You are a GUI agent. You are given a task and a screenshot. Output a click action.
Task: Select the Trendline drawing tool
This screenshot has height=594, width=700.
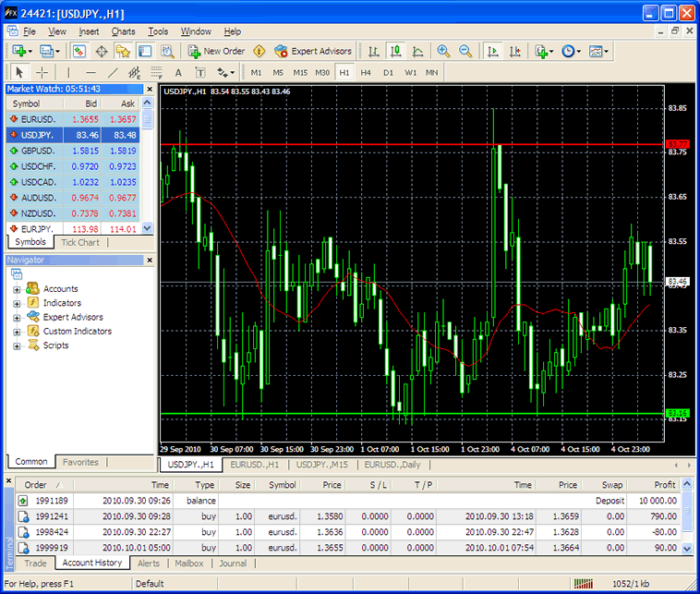(x=113, y=72)
